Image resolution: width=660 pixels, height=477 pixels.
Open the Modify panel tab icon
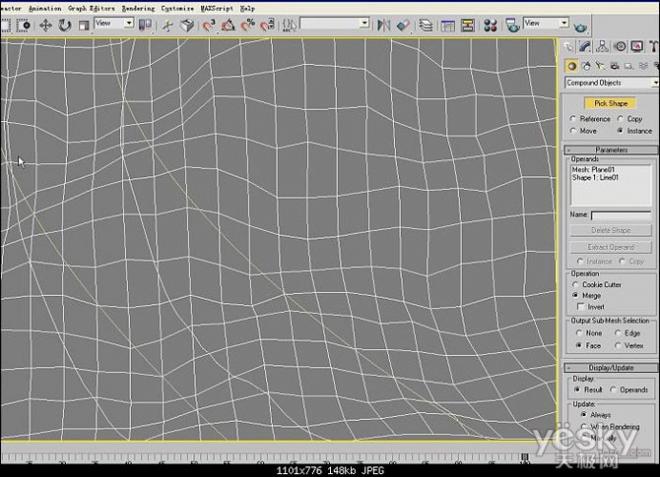584,46
